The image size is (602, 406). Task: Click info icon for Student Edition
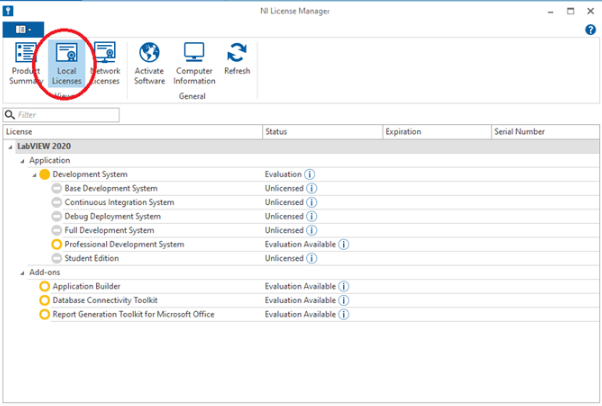pyautogui.click(x=312, y=259)
